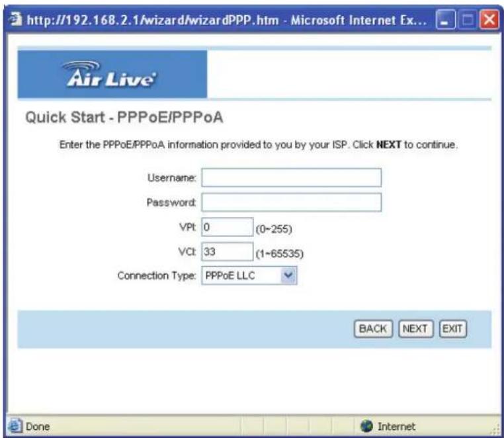Click the Username input field
The image size is (504, 438).
(291, 177)
